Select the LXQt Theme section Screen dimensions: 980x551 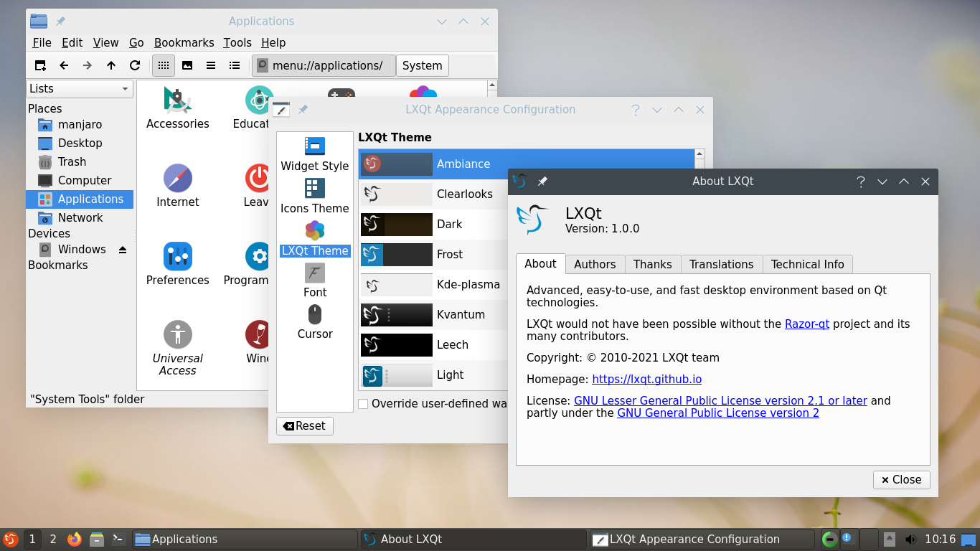click(x=315, y=239)
